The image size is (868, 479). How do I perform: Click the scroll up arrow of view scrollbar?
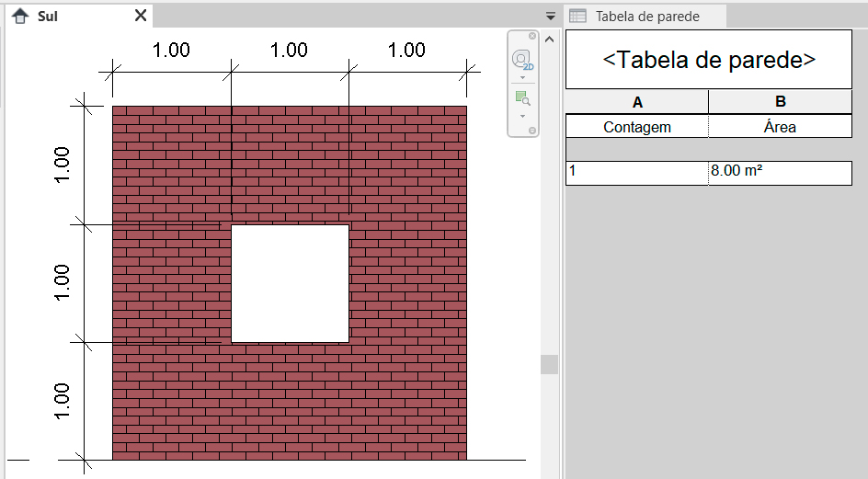tap(550, 39)
